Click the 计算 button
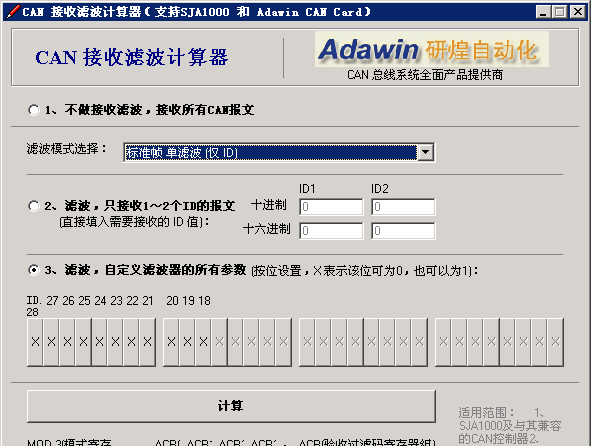This screenshot has height=446, width=591. click(231, 406)
